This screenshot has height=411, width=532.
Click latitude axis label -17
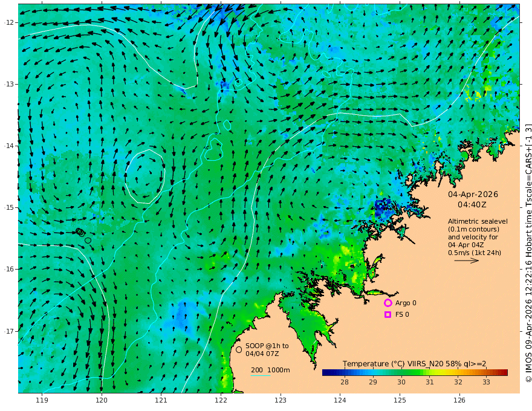(9, 331)
